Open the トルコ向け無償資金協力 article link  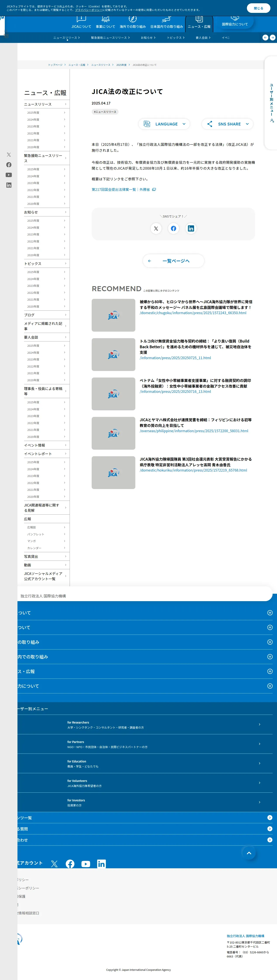(195, 346)
